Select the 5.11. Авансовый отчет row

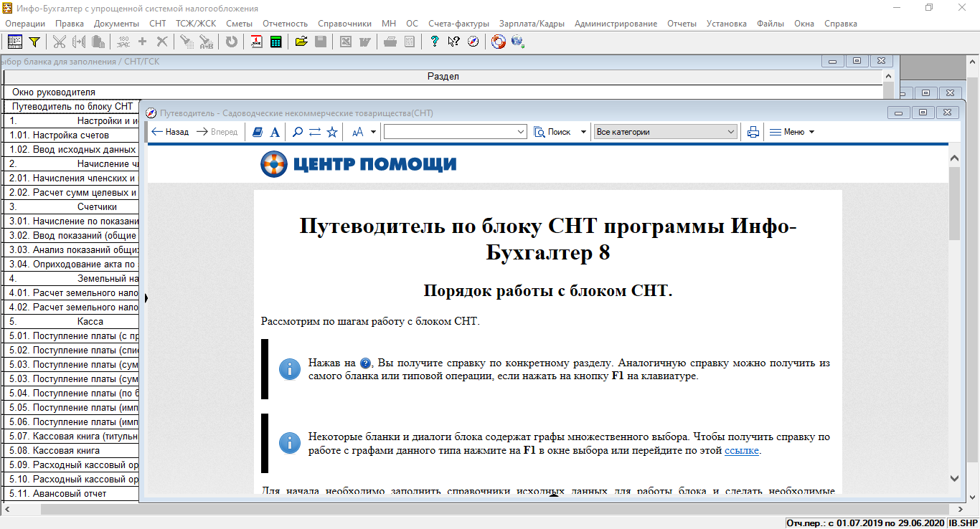tap(72, 493)
